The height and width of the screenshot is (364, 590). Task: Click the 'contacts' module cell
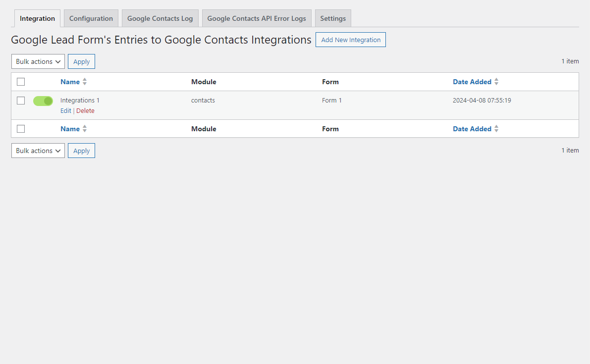[x=203, y=101]
